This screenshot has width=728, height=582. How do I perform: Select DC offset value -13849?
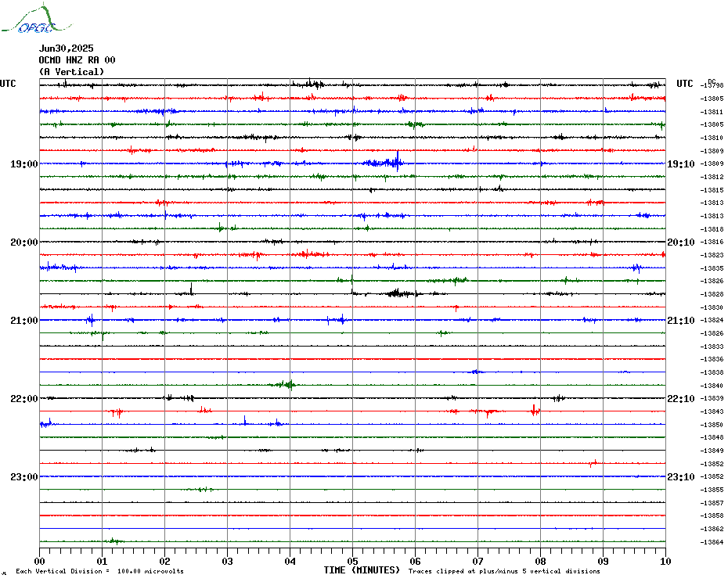712,451
